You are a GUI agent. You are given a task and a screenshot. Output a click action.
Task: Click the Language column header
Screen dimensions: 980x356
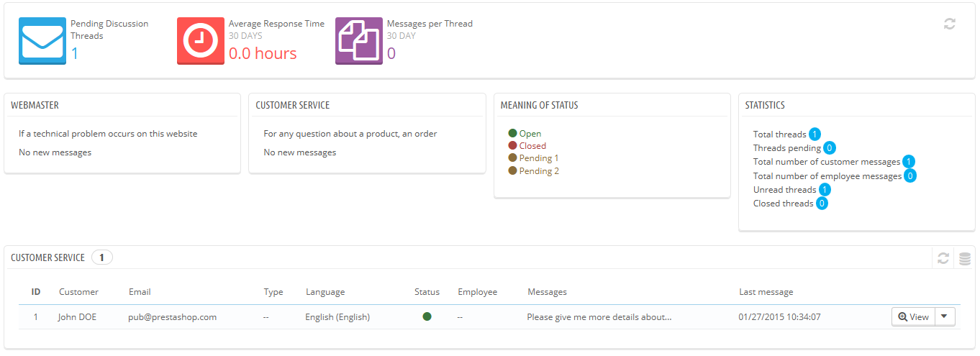[x=325, y=292]
